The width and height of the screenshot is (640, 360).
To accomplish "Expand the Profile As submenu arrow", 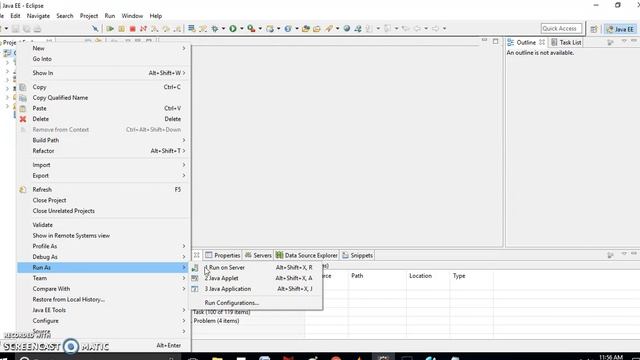I will [x=184, y=246].
